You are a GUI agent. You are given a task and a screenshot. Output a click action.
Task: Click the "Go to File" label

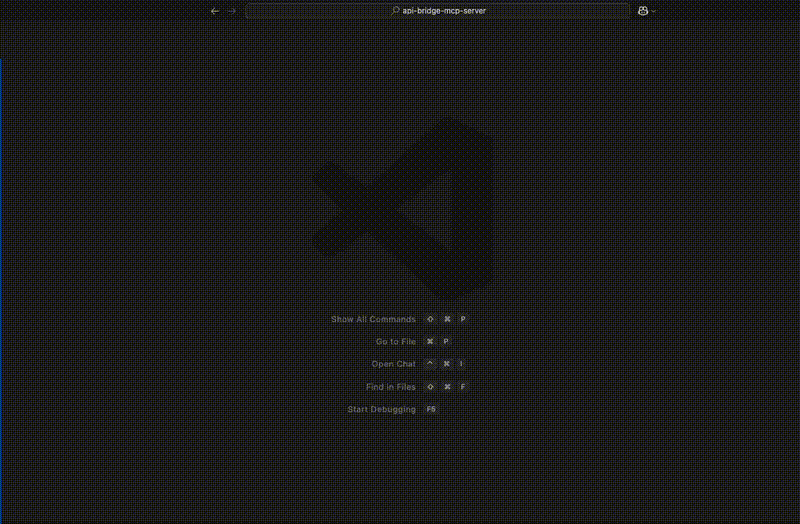tap(395, 342)
